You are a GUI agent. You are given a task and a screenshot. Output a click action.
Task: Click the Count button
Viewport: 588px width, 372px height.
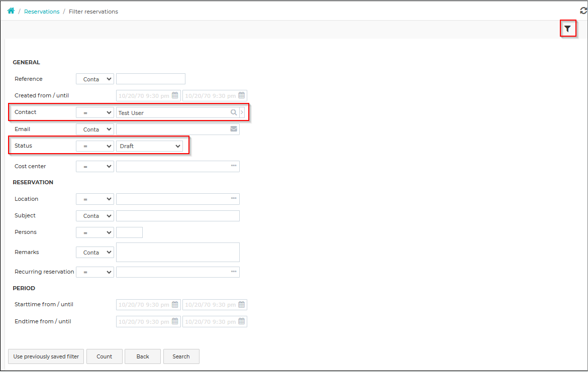pos(104,356)
